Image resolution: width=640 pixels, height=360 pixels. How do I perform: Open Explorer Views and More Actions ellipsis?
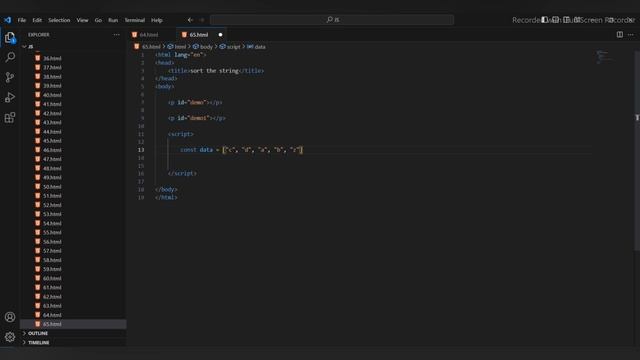pos(116,35)
